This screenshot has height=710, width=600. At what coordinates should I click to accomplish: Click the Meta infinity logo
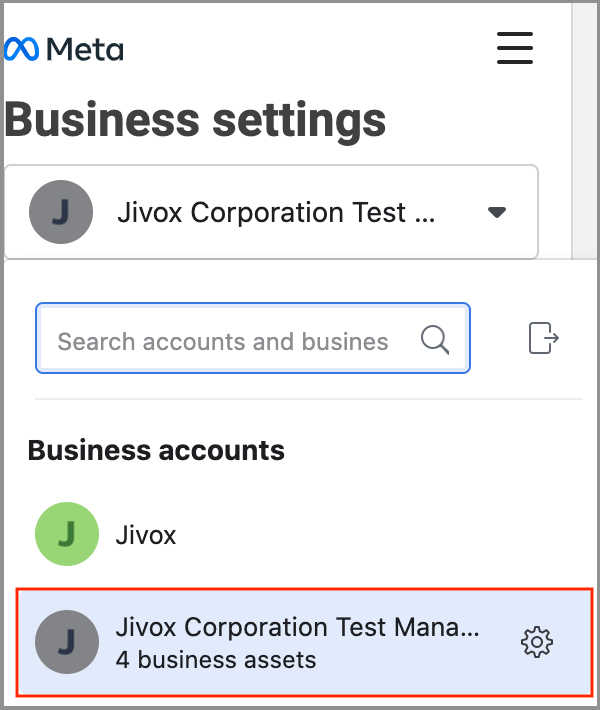tap(20, 49)
